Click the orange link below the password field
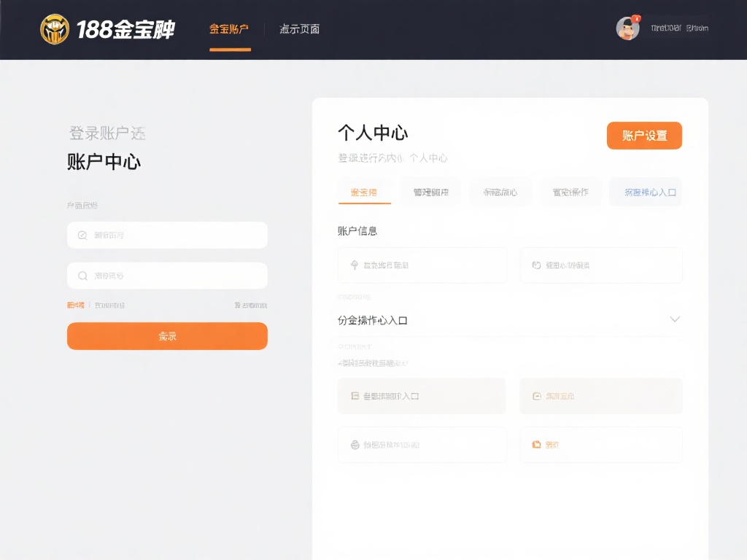 click(x=75, y=305)
